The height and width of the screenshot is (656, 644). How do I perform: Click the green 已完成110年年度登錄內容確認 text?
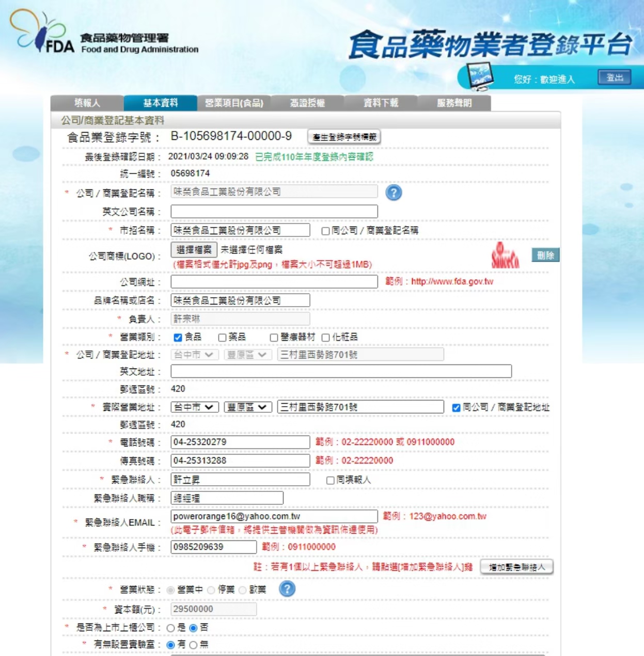(314, 157)
